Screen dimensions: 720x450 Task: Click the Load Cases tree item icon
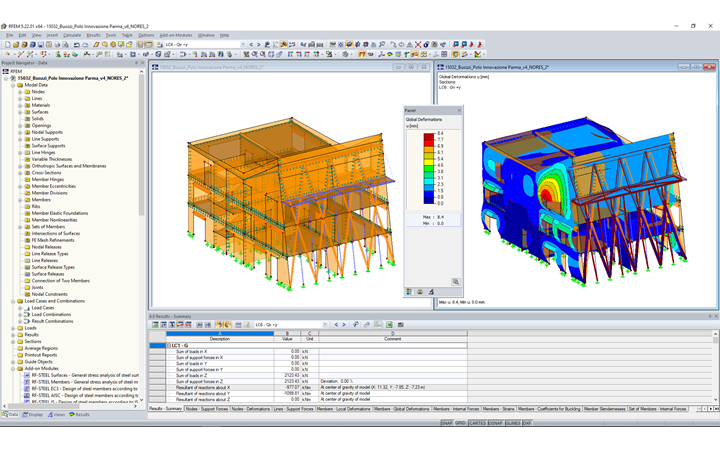27,308
